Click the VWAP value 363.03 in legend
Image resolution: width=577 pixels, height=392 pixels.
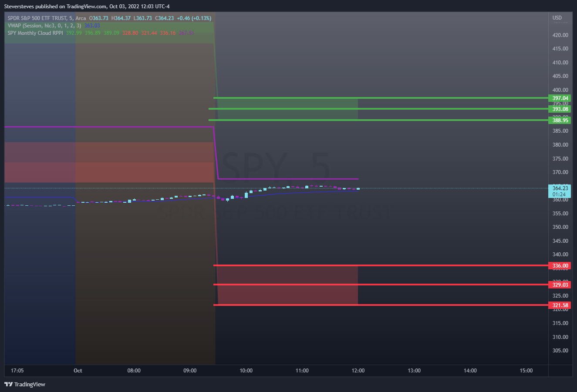pos(92,26)
